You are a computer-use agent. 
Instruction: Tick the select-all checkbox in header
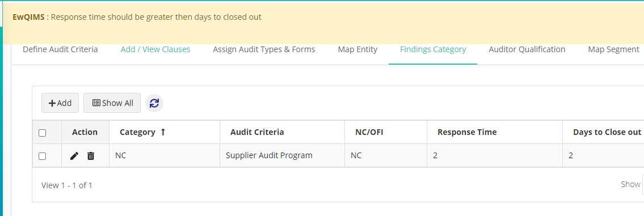tap(42, 133)
